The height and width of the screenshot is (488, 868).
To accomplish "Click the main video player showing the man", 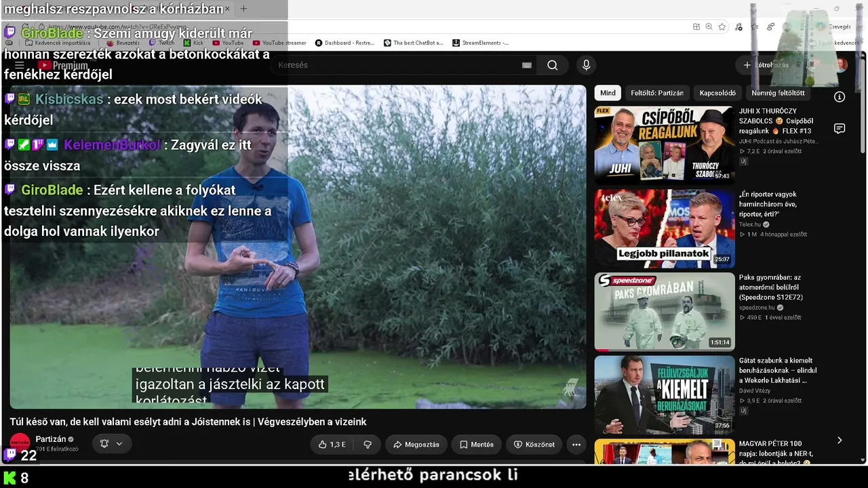I will coord(298,247).
